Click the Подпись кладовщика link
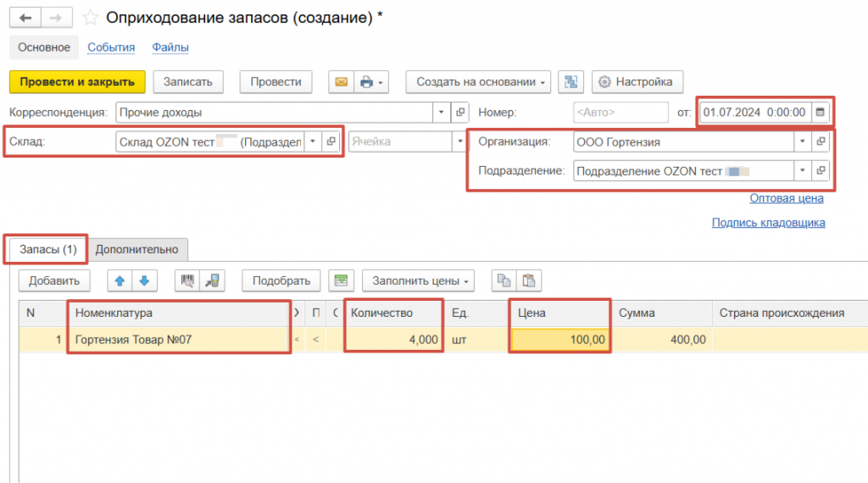868x483 pixels. 768,222
